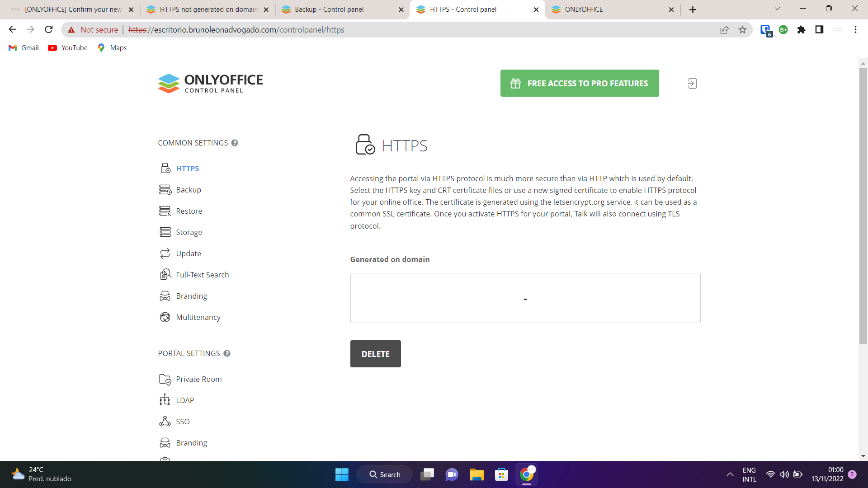Click the page vertical scrollbar
Image resolution: width=868 pixels, height=488 pixels.
(863, 206)
